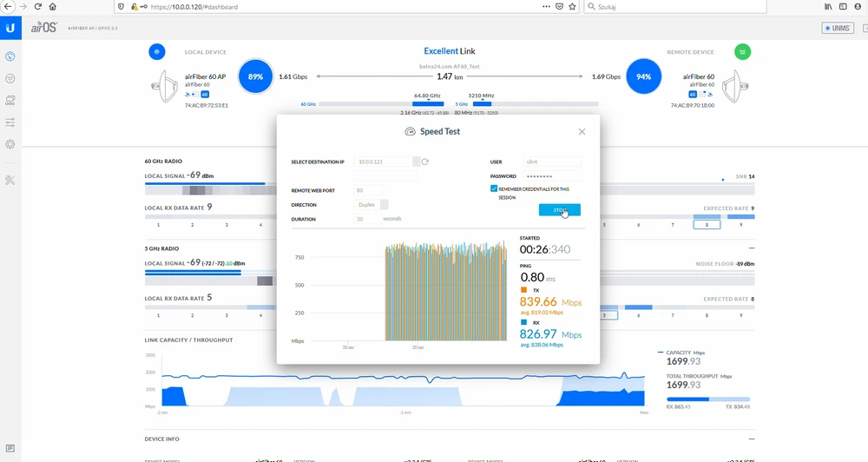Click the browser address bar URL
Image resolution: width=868 pixels, height=462 pixels.
tap(194, 7)
